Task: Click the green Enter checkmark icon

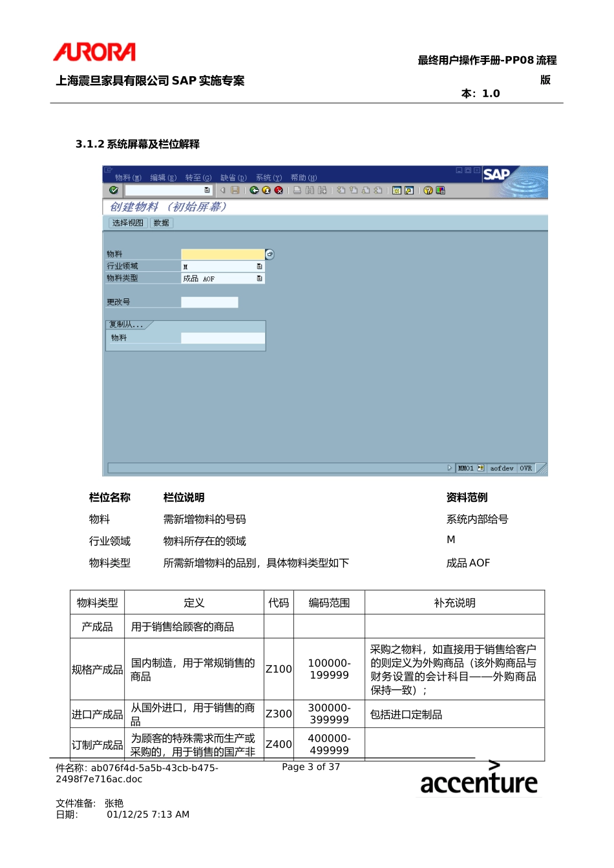Action: pos(114,191)
